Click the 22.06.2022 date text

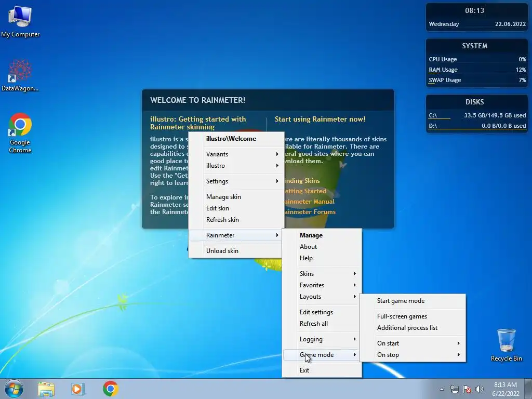coord(510,24)
